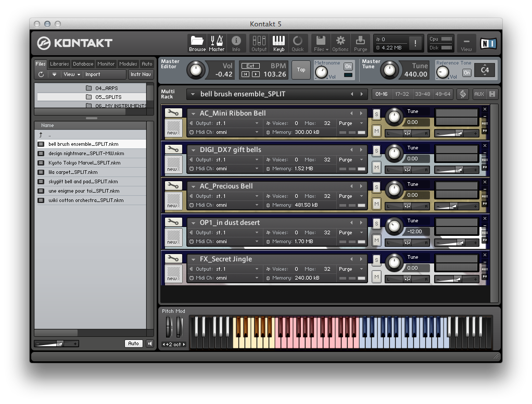Viewport: 532px width, 404px height.
Task: Switch to the Modules tab
Action: point(128,64)
